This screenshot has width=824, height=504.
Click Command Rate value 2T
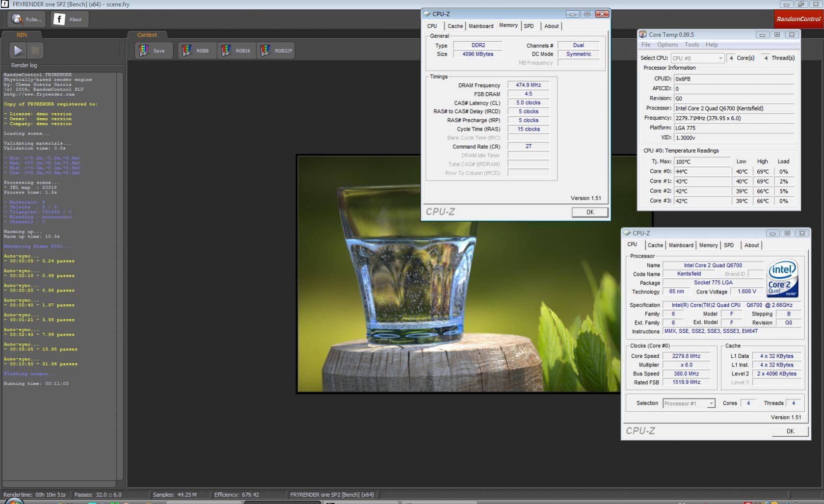[528, 146]
